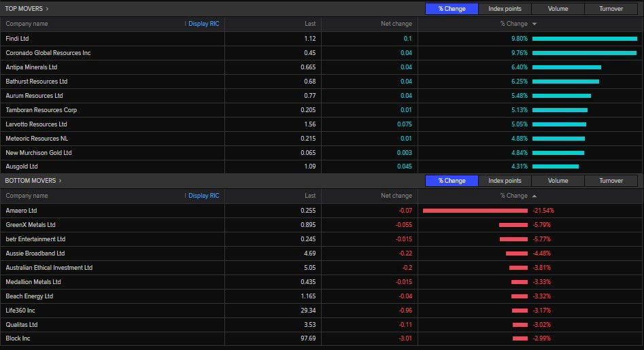The height and width of the screenshot is (350, 644).
Task: Click Coronado Global Resources green bar
Action: (584, 53)
